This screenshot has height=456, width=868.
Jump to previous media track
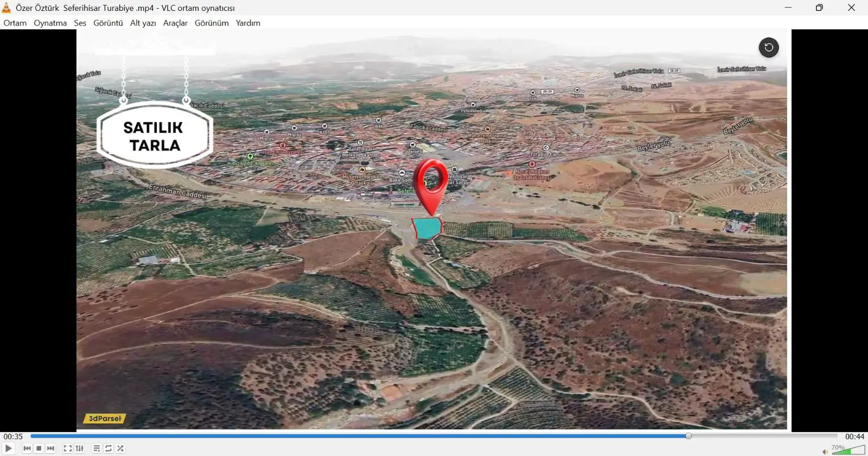pos(27,448)
